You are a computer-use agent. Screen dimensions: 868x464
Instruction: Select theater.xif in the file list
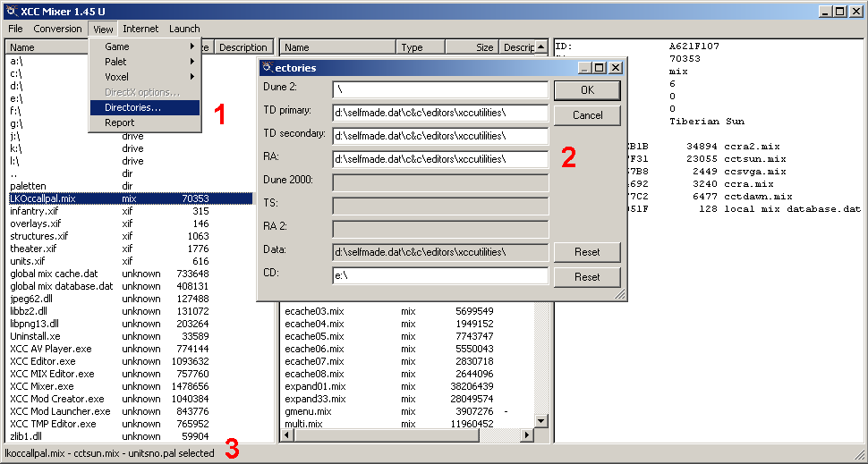33,249
